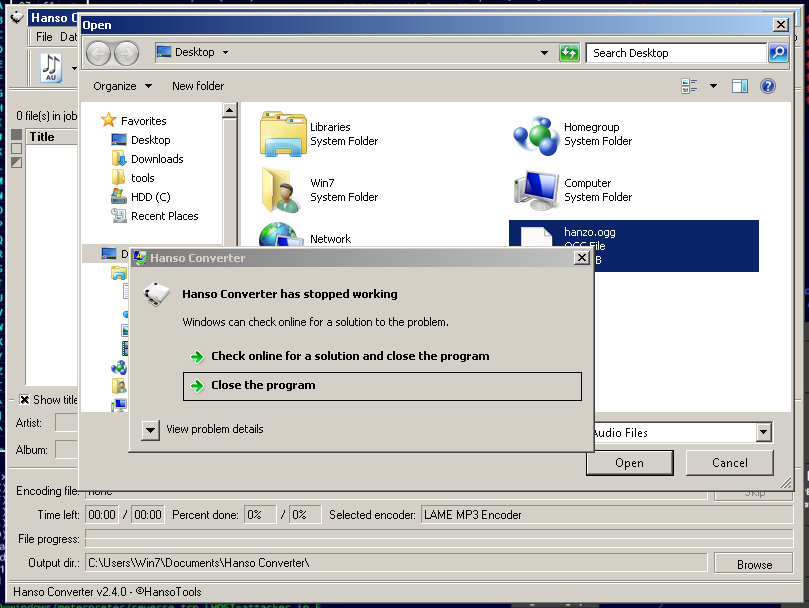Click the Favorites star in the navigation pane
This screenshot has height=608, width=809.
coord(108,121)
